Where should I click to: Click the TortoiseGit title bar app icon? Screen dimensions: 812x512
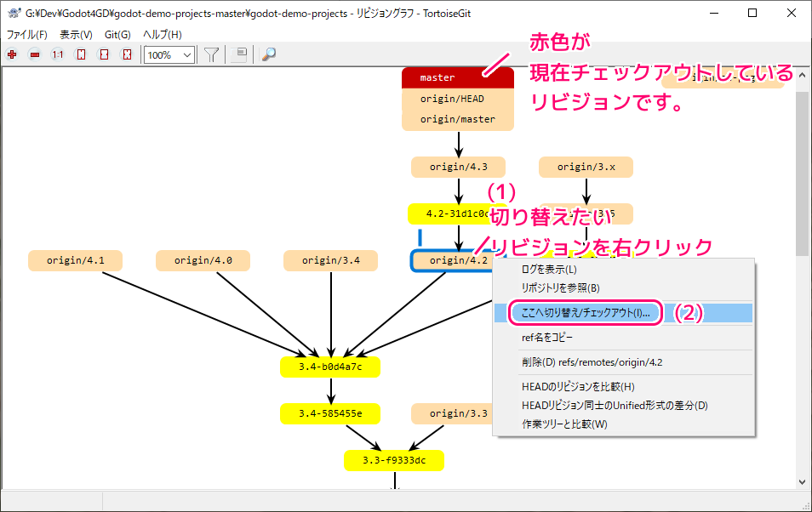coord(14,13)
